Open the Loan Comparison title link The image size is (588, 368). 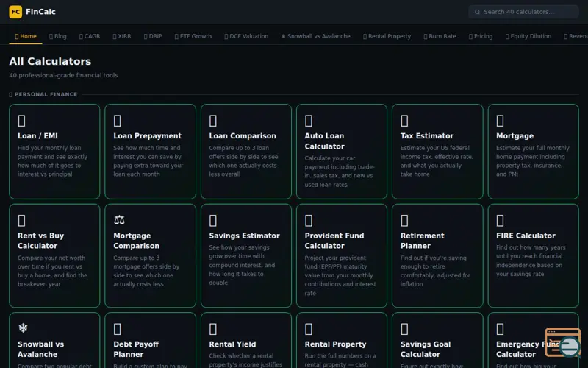243,136
